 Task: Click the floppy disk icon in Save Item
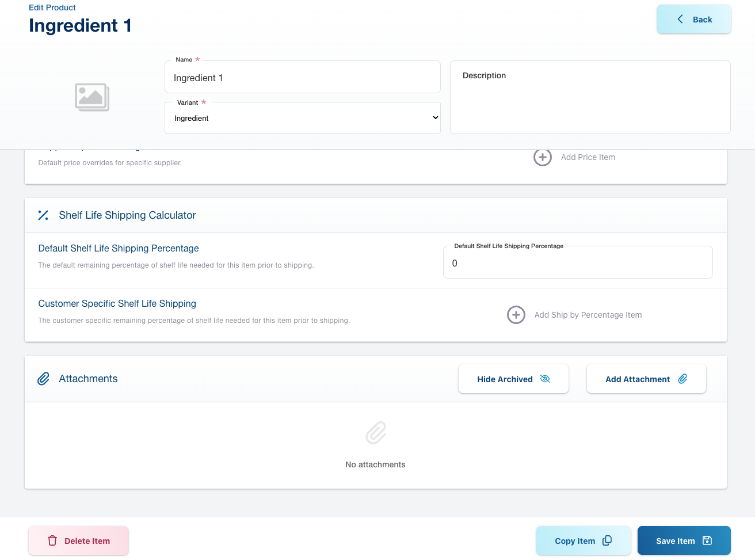coord(707,540)
